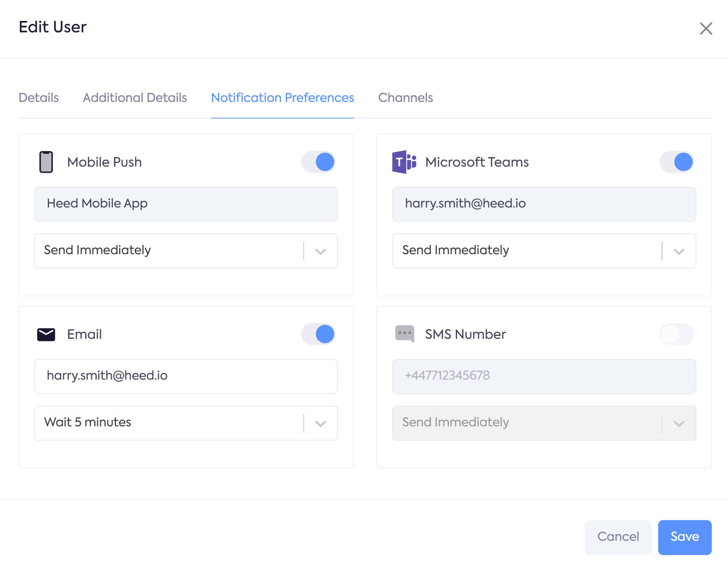Click the SMS Send Immediately dropdown arrow

678,423
